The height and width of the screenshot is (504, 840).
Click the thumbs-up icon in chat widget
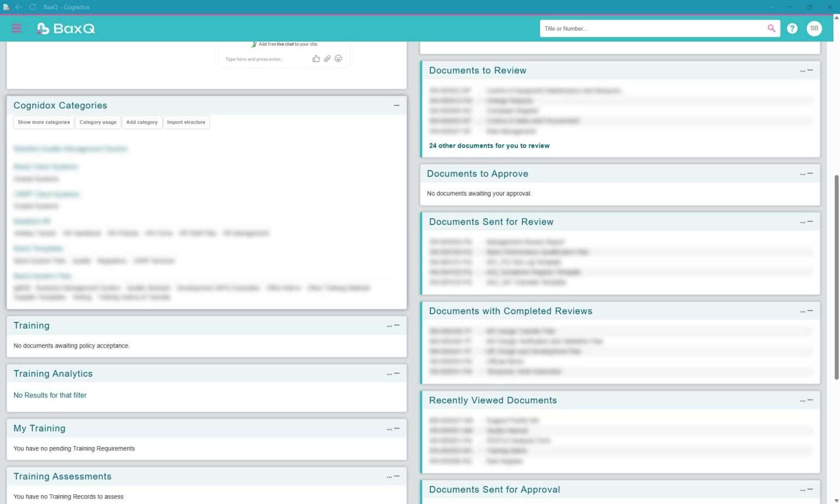(316, 58)
